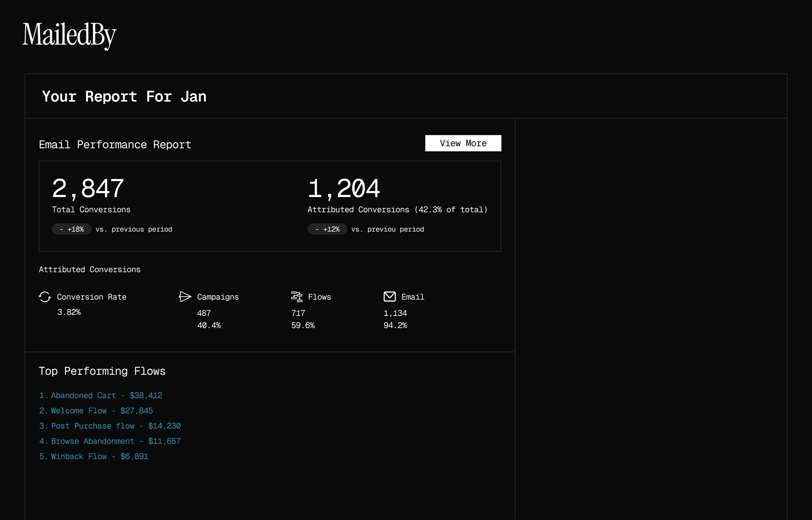Select the Your Report For Jan heading
The height and width of the screenshot is (520, 812).
pyautogui.click(x=124, y=96)
